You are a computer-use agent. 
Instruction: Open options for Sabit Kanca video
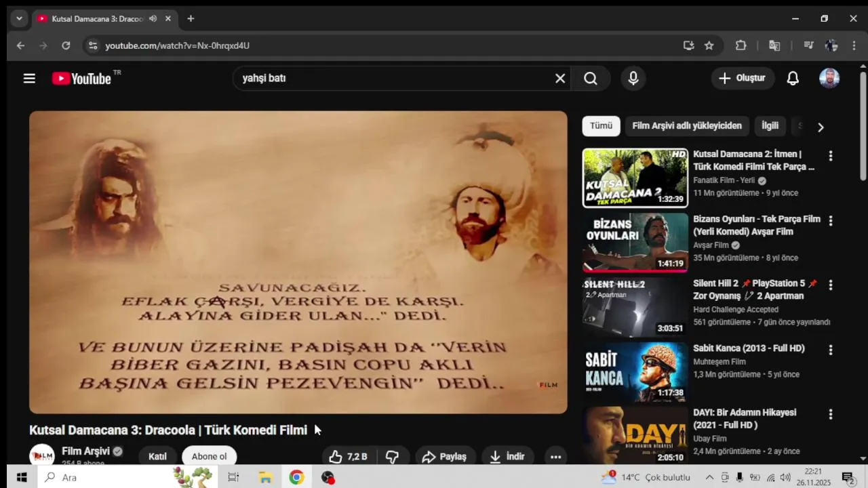831,350
